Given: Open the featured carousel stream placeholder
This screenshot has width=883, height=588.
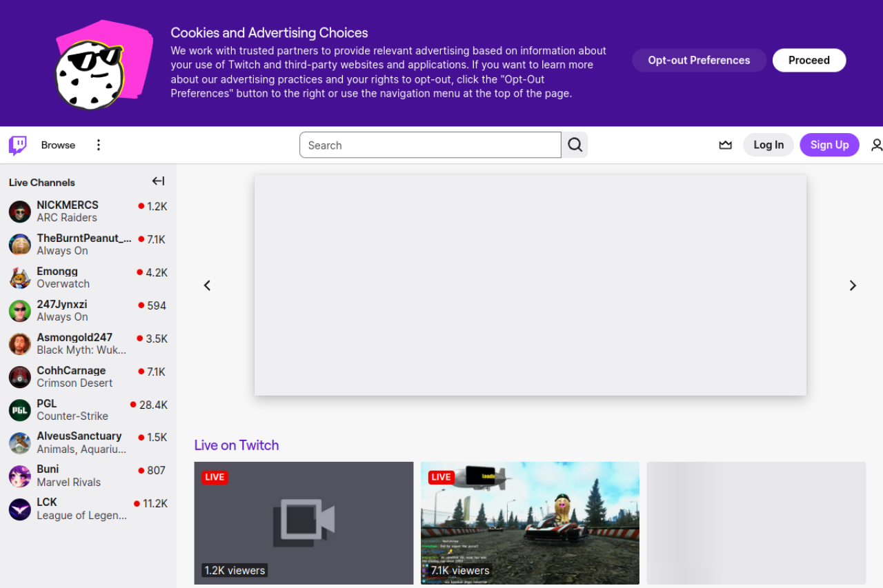Looking at the screenshot, I should click(x=530, y=285).
